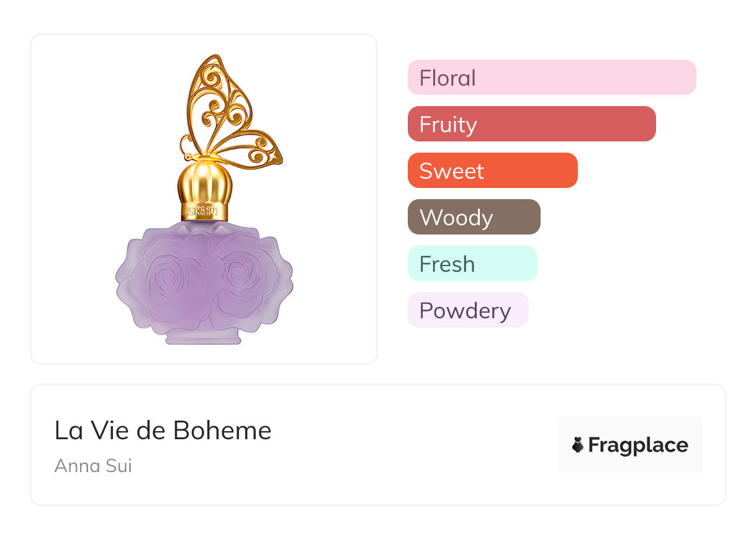Select the brown Woody accord bar
756x536 pixels.
[x=474, y=217]
